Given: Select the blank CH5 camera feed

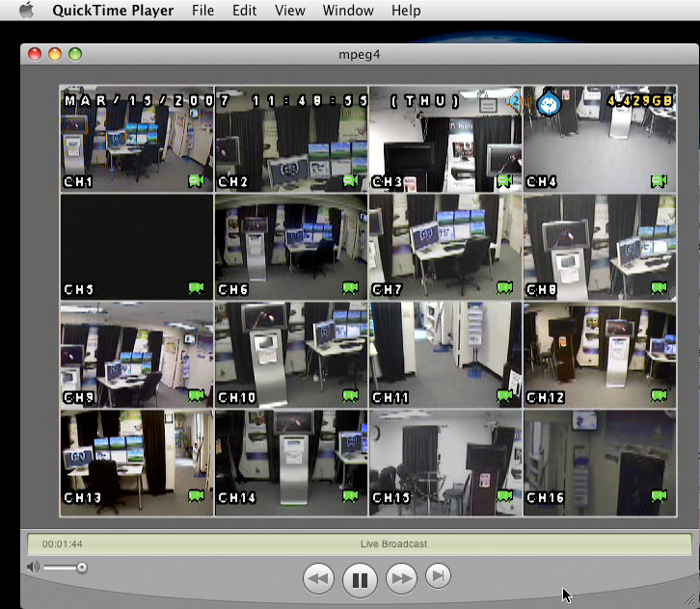Looking at the screenshot, I should [137, 247].
